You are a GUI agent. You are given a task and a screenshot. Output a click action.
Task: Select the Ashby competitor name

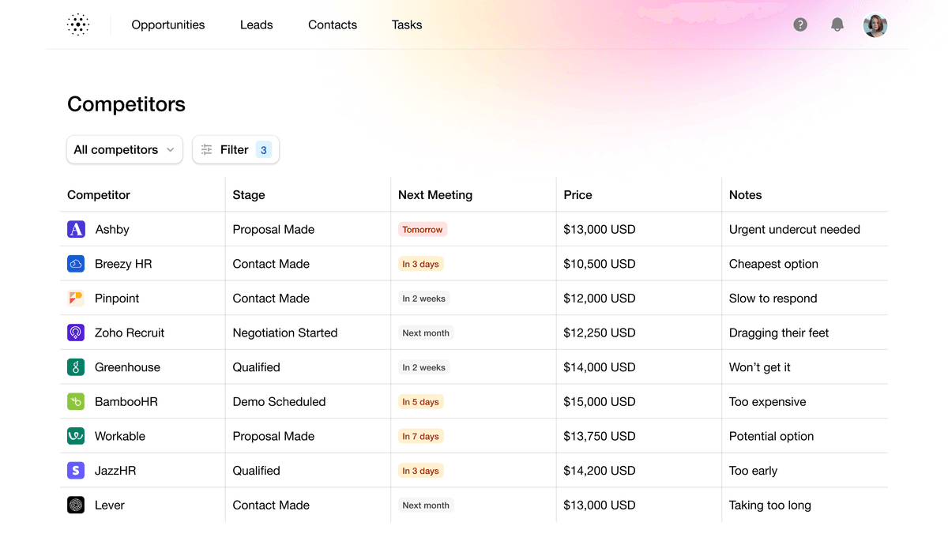(112, 229)
